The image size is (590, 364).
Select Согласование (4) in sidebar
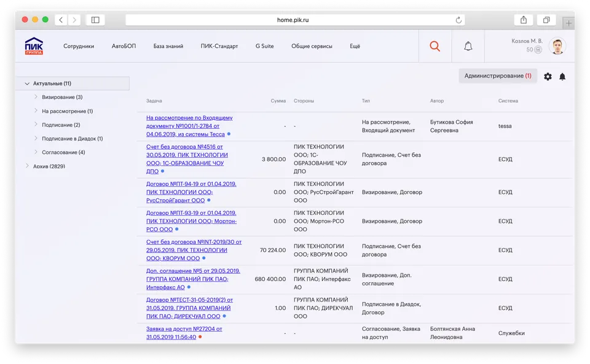point(63,152)
